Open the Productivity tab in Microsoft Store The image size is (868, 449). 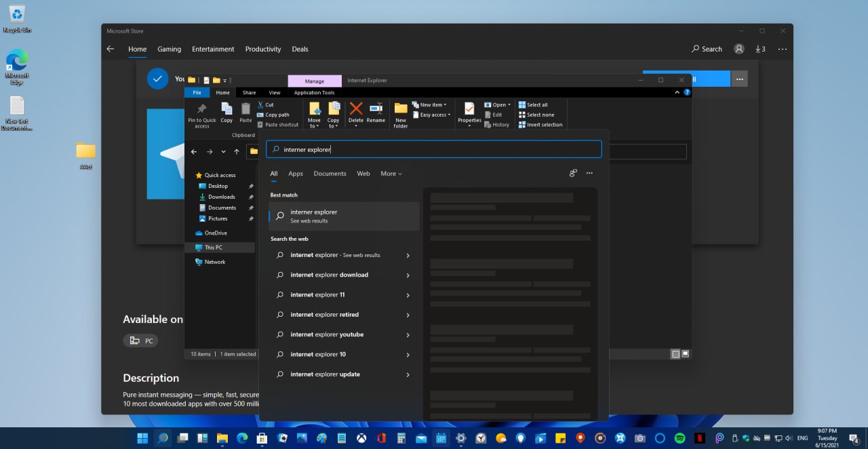(263, 49)
